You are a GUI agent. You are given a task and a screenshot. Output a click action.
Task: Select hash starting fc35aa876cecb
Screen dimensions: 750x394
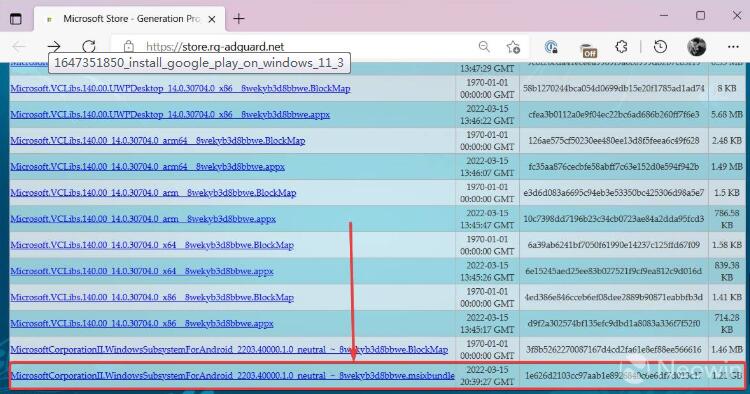pyautogui.click(x=614, y=166)
